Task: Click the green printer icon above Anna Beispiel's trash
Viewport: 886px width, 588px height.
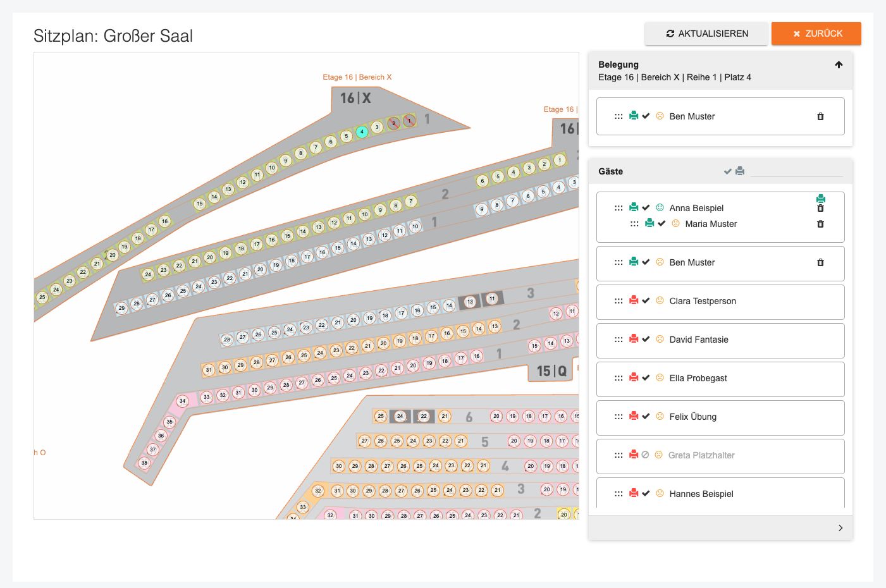Action: coord(820,199)
